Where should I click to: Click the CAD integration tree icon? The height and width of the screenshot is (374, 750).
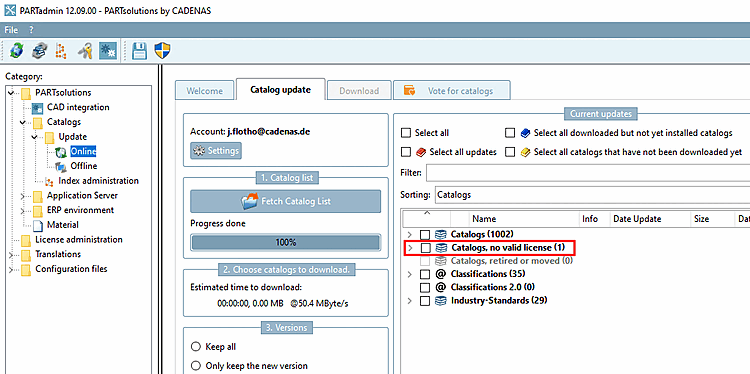38,108
